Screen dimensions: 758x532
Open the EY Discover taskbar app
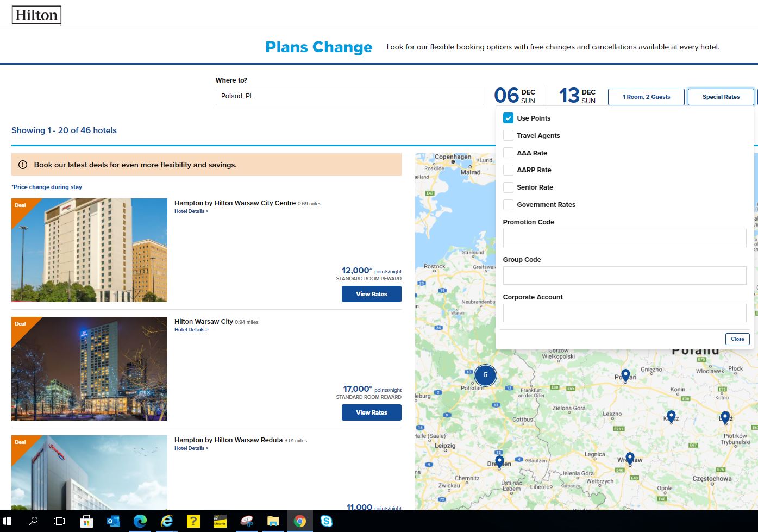[x=220, y=521]
